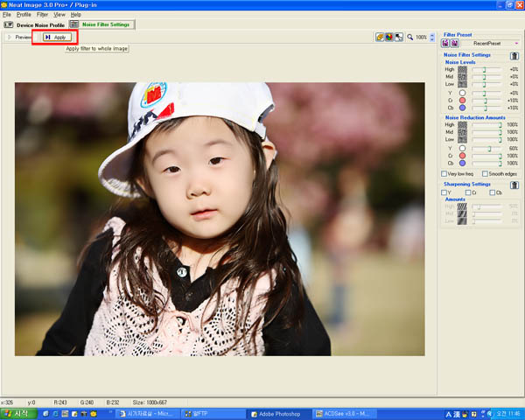Click the first viewer mode icon in toolbar
The height and width of the screenshot is (420, 525).
click(x=380, y=37)
